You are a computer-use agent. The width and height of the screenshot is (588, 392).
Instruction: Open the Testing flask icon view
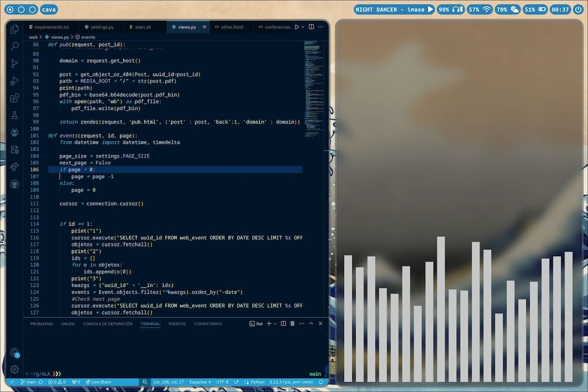(x=15, y=115)
